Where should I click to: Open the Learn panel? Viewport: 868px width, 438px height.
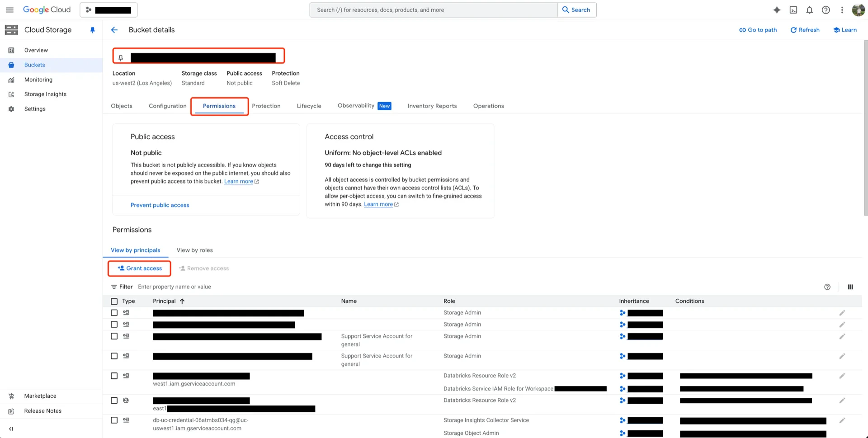[845, 30]
